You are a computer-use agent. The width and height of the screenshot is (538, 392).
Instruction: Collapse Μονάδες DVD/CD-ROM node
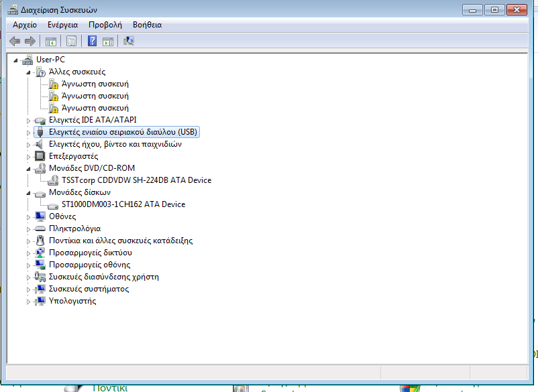(28, 170)
